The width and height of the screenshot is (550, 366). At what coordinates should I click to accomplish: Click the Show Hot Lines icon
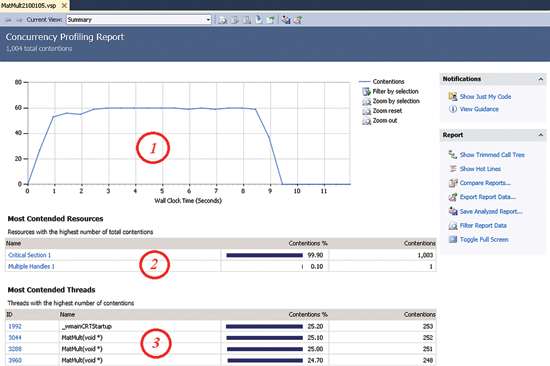click(453, 169)
